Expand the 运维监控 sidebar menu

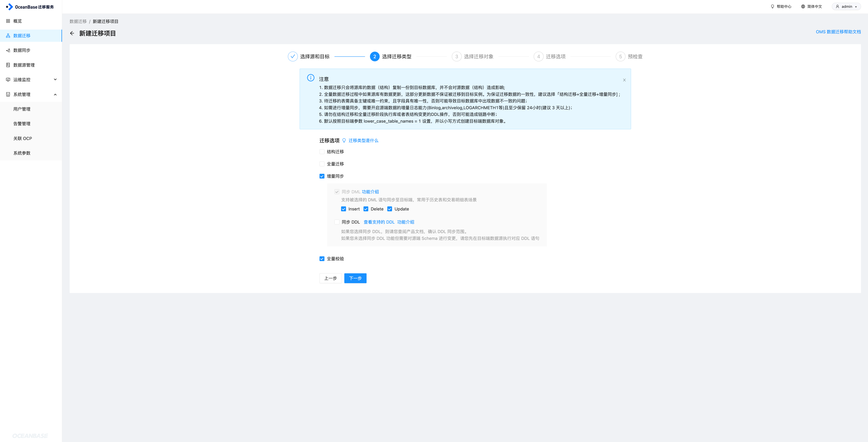point(55,79)
